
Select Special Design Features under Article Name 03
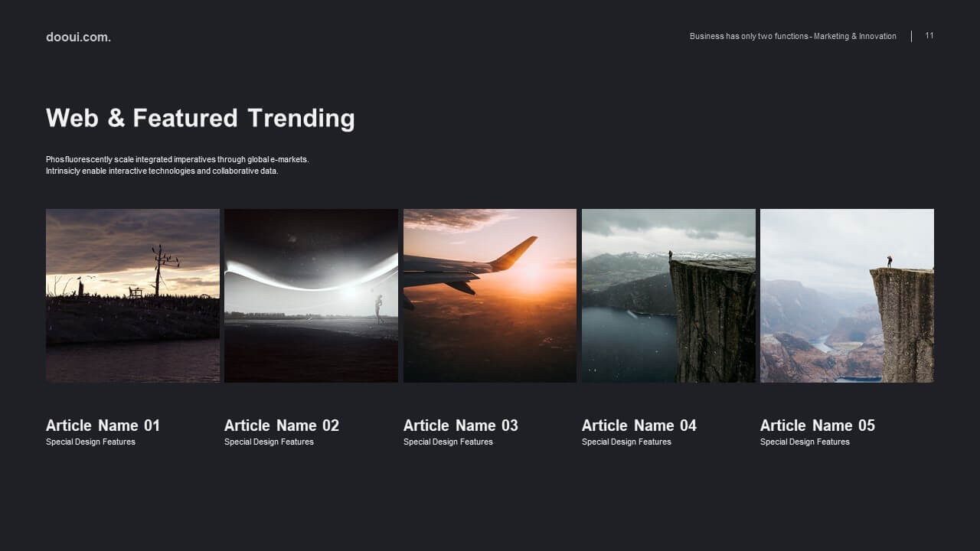448,442
